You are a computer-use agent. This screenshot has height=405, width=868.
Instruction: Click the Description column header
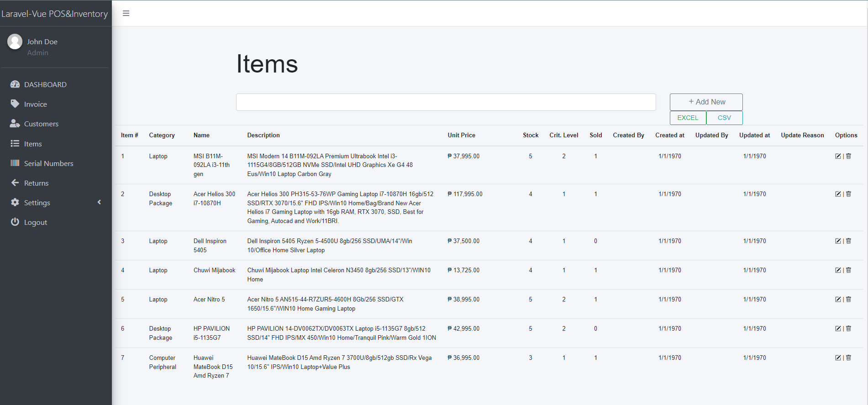[263, 135]
